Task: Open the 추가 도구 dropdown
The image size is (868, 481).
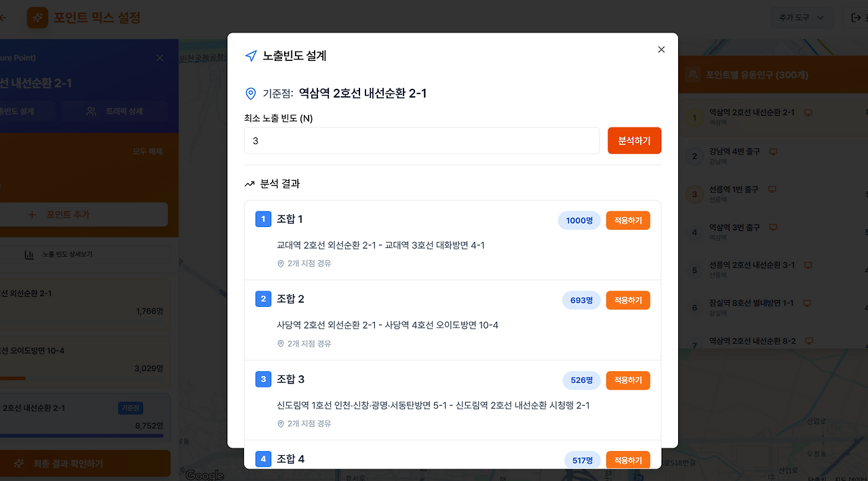Action: [802, 18]
